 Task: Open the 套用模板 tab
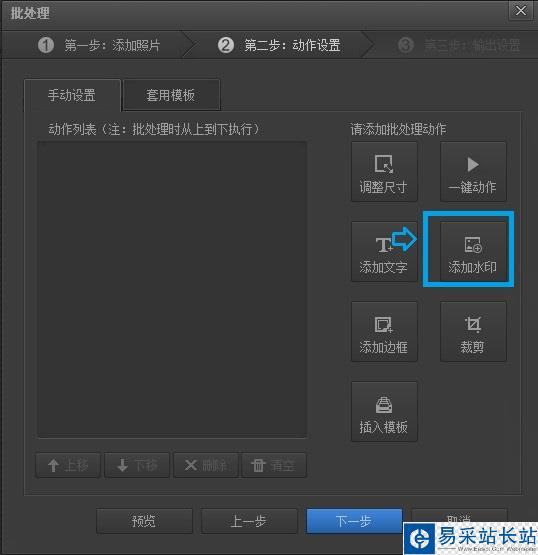171,95
